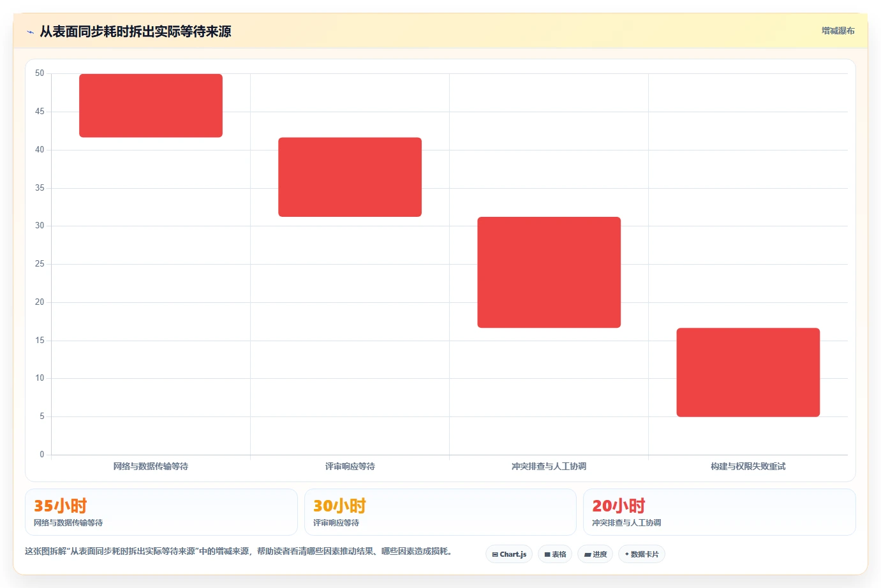Click the y-axis tick label 25
The width and height of the screenshot is (881, 588).
[x=40, y=264]
